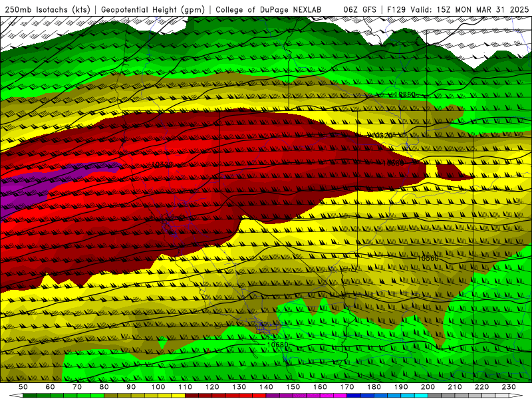Click the 10320 height contour label
The width and height of the screenshot is (532, 399).
[382, 136]
